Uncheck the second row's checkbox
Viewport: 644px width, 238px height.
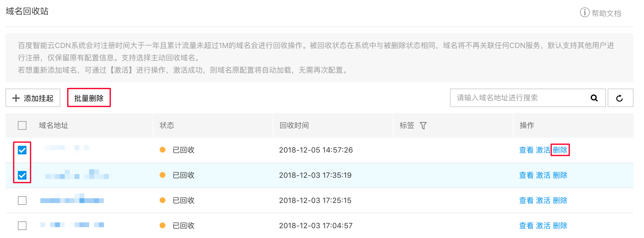pyautogui.click(x=22, y=175)
